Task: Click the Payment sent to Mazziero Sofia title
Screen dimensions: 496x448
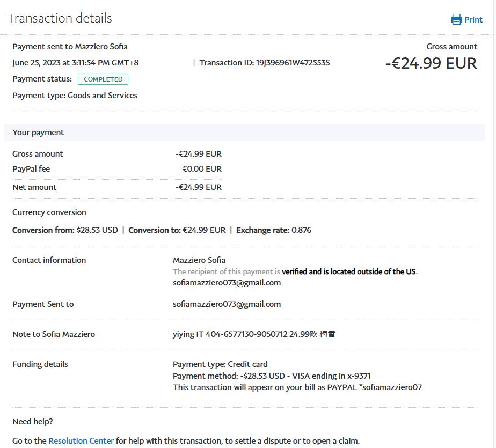Action: (x=70, y=47)
